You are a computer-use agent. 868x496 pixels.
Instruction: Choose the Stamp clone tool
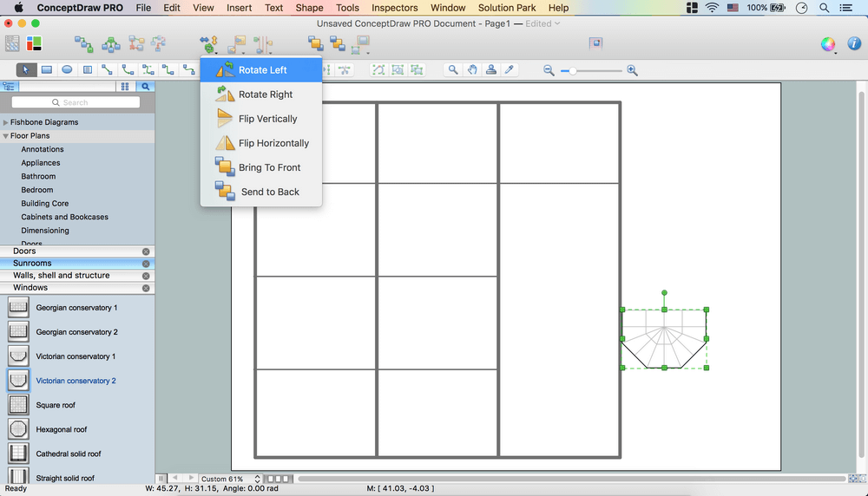pos(491,70)
